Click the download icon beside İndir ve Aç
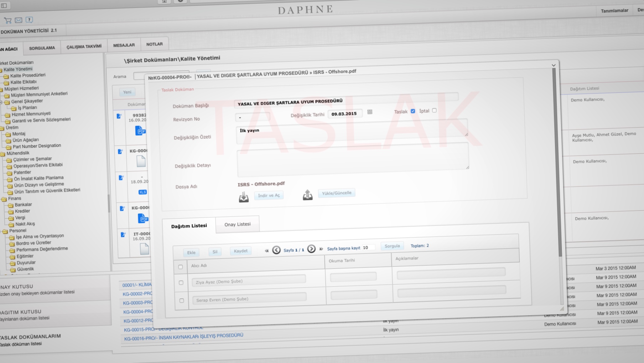 tap(244, 197)
